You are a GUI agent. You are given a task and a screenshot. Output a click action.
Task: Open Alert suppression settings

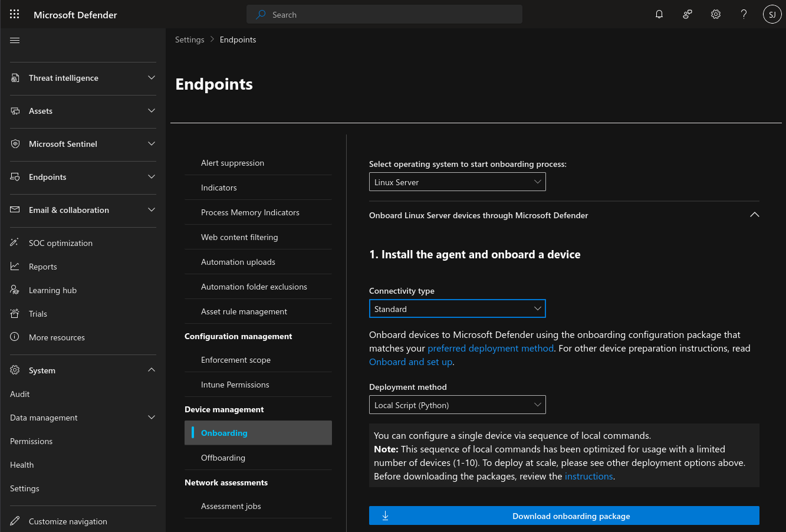point(232,163)
